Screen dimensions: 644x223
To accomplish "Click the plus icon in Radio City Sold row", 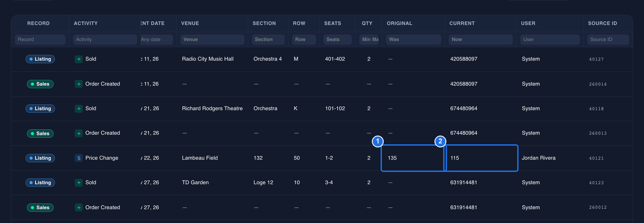I will tap(78, 59).
